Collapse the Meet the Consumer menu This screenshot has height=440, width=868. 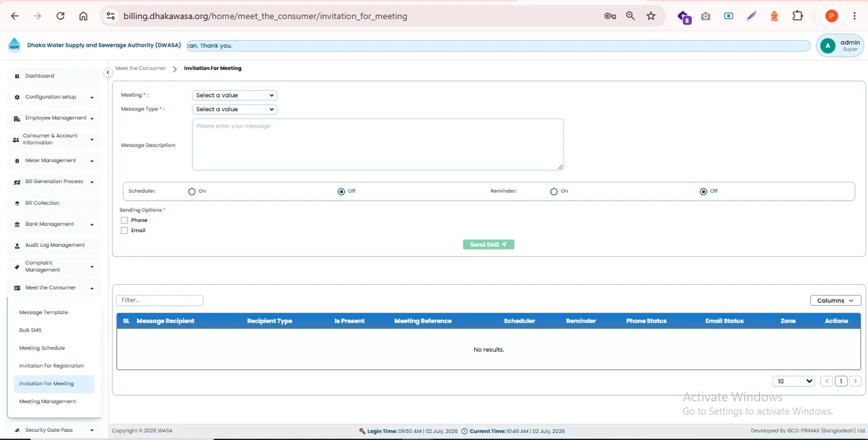pyautogui.click(x=92, y=288)
